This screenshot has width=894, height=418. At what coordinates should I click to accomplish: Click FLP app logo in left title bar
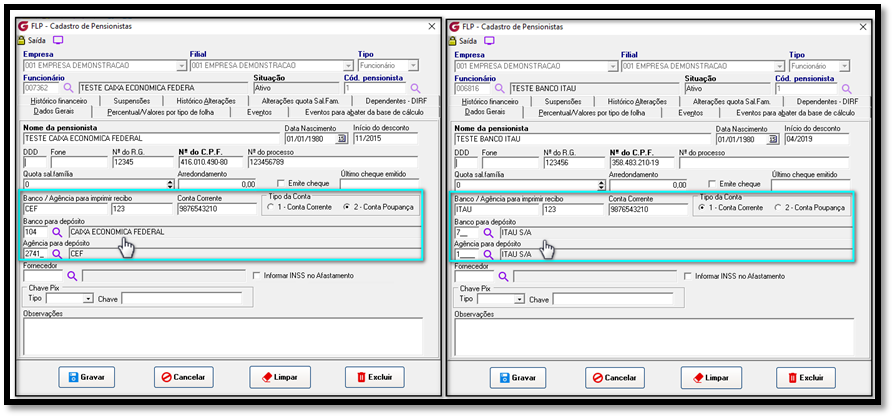tap(23, 26)
